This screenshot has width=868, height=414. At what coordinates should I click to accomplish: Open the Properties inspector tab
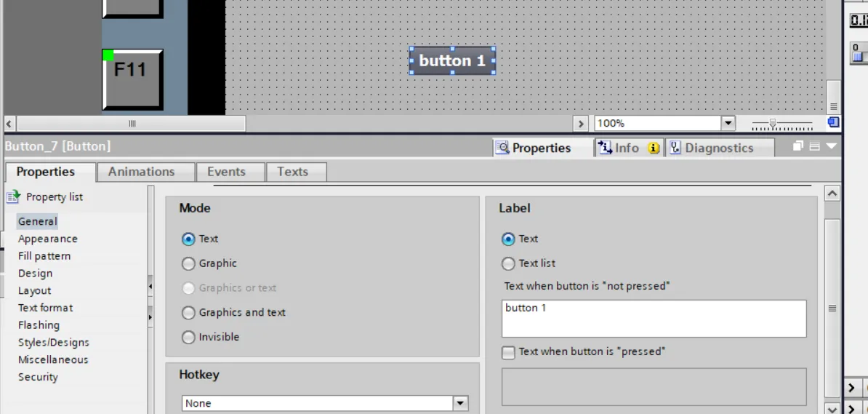(x=542, y=148)
